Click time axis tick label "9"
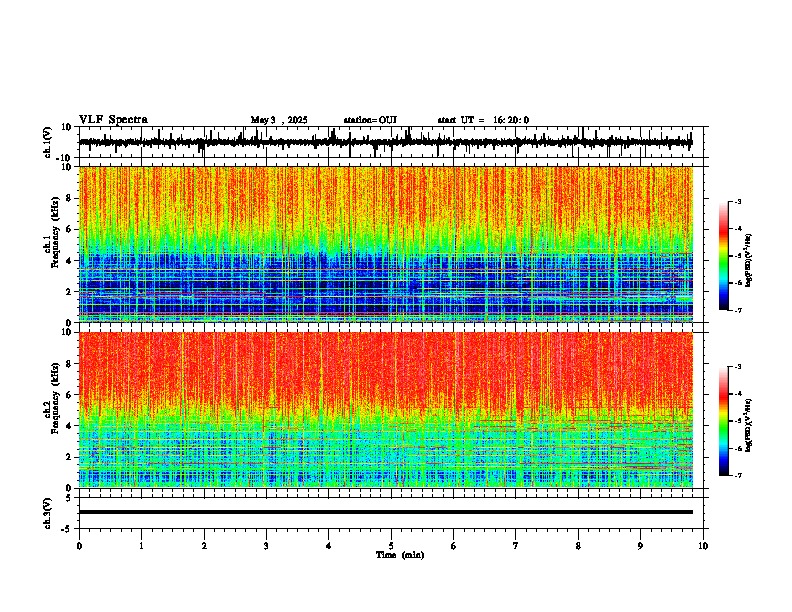792x612 pixels. point(640,546)
